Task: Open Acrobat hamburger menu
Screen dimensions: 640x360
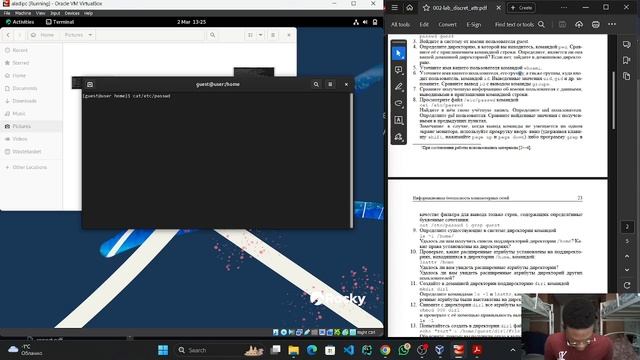Action: tap(395, 7)
